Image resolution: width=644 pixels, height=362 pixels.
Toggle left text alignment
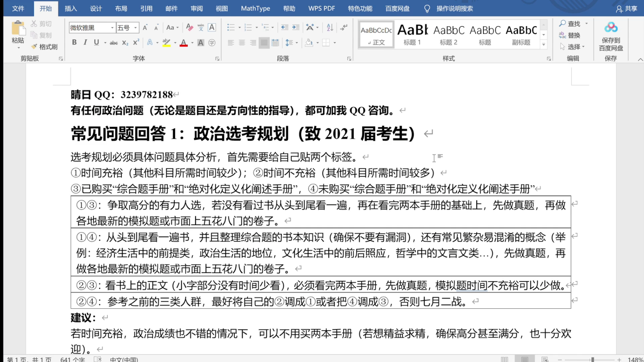(x=231, y=43)
